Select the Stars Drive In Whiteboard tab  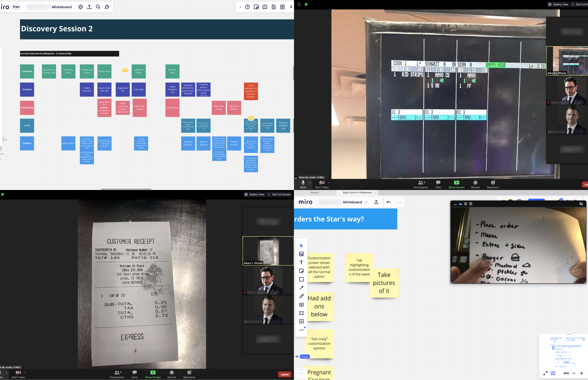pyautogui.click(x=357, y=192)
